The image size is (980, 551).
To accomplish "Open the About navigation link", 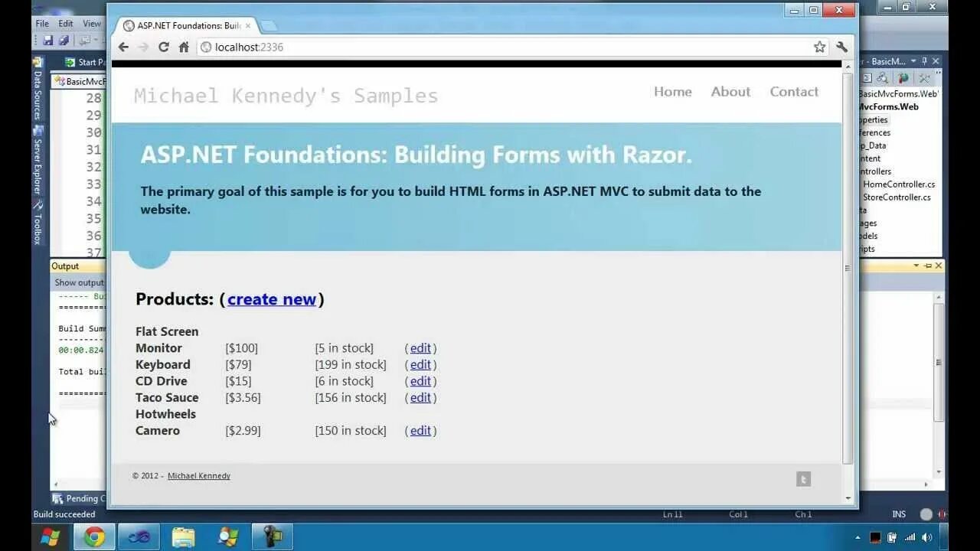I will pyautogui.click(x=730, y=92).
